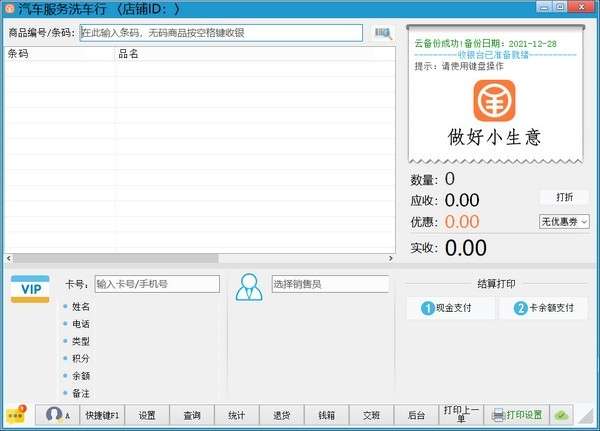Click the scrollbar right arrow
Image resolution: width=600 pixels, height=431 pixels.
coord(390,259)
